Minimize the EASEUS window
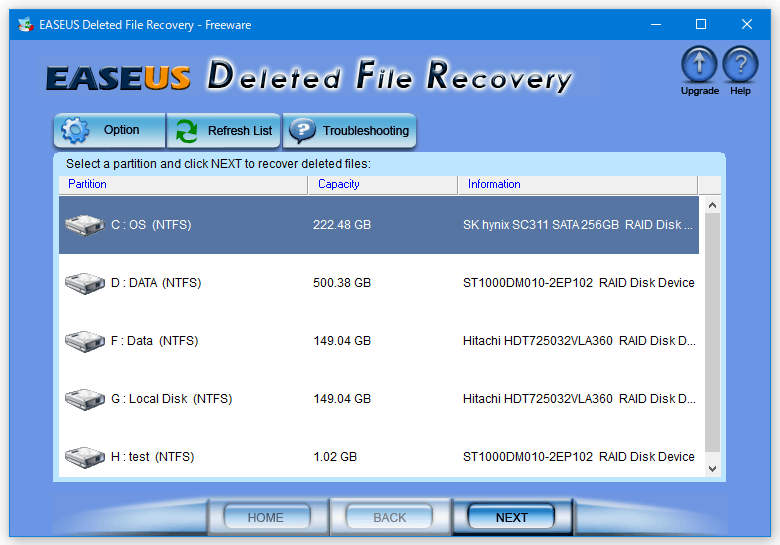780x545 pixels. [656, 24]
